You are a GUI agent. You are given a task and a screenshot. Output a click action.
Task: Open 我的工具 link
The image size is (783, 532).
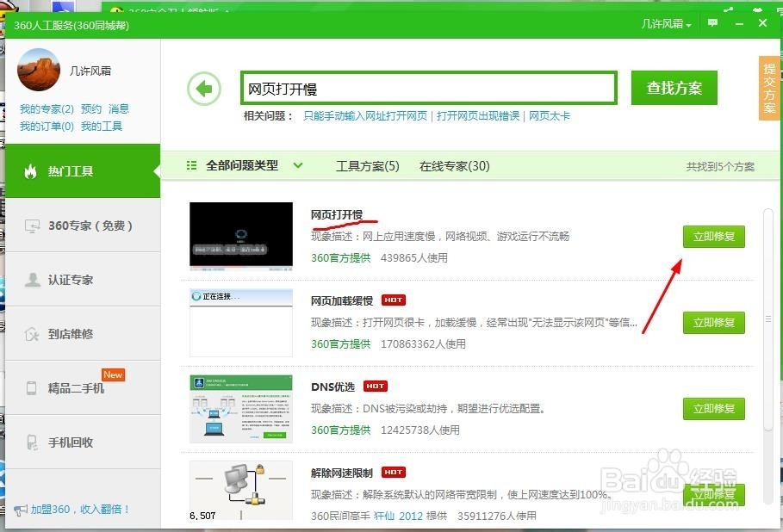[x=102, y=127]
